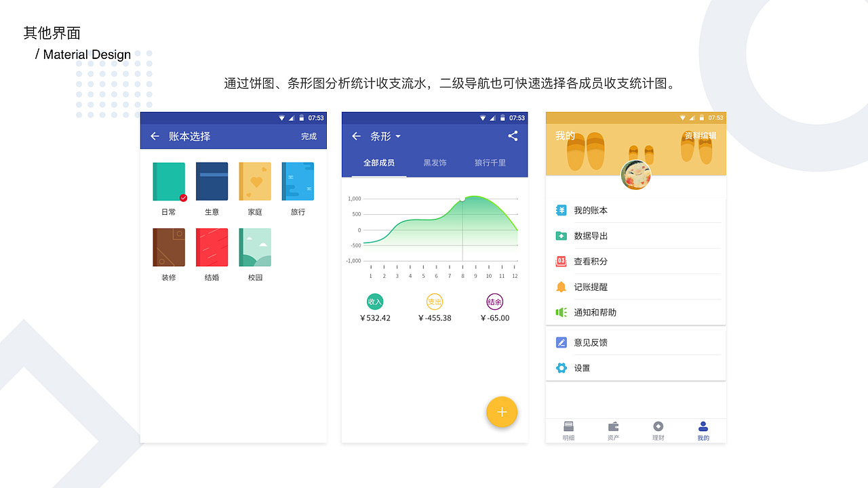
Task: Tap the 07:53 clock on the 我的 screen
Action: pos(716,118)
